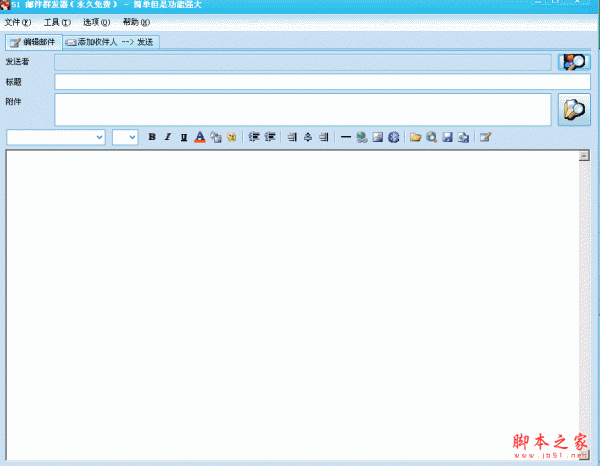Switch to 编辑邮件 tab

pos(34,42)
